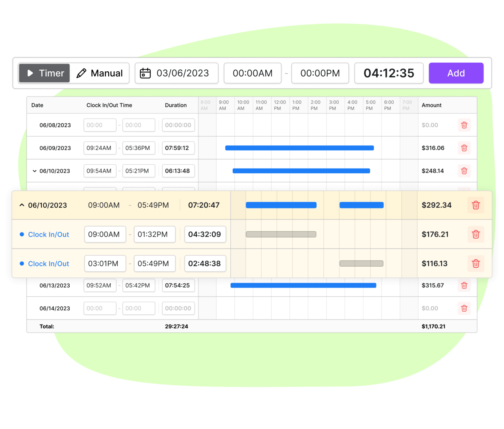Viewport: 504px width, 429px height.
Task: Collapse the expanded 06/10/2023 row
Action: coord(22,205)
